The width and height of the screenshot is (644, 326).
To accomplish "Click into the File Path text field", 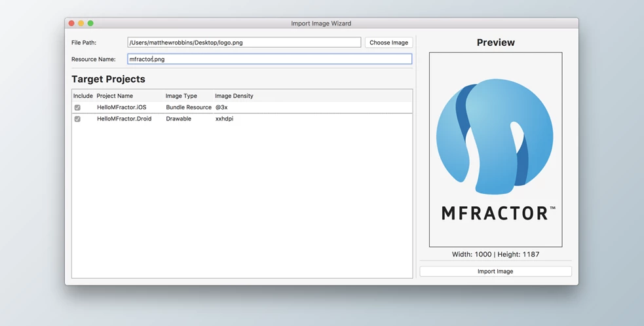I will 244,43.
